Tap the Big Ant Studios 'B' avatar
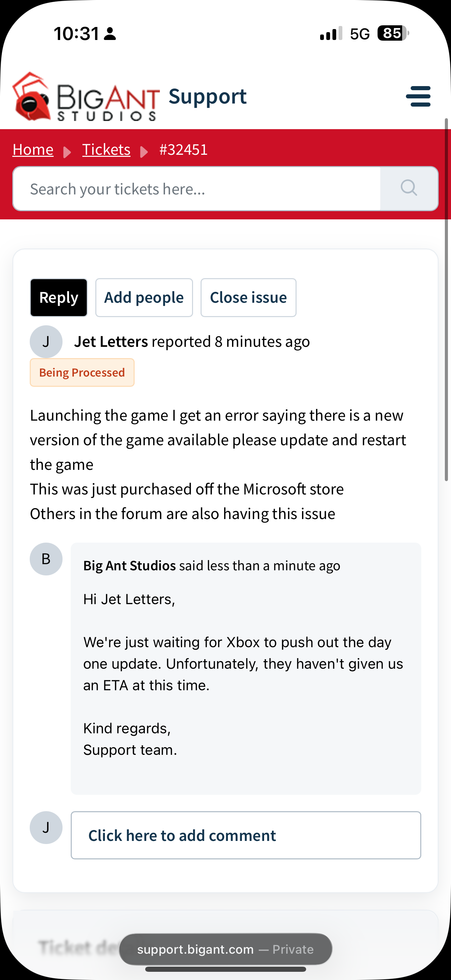This screenshot has height=980, width=451. pos(46,559)
